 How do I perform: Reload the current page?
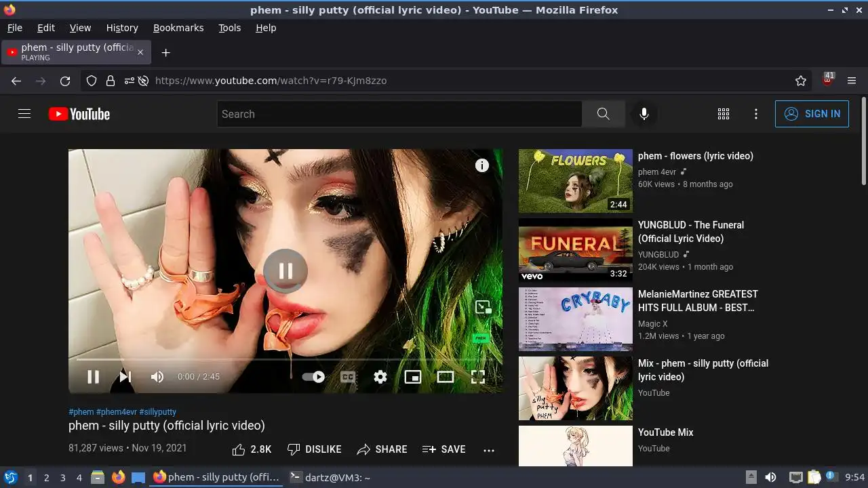click(x=65, y=81)
